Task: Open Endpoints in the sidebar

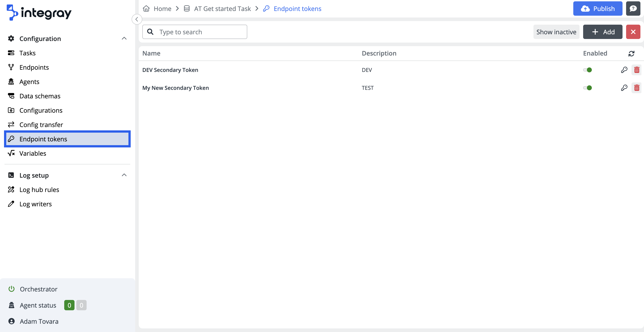Action: click(34, 67)
